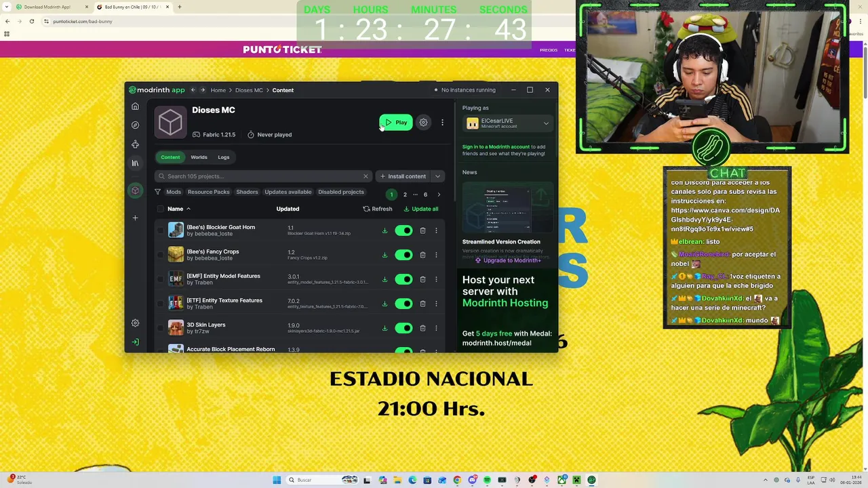Open the Library icon in the sidebar
This screenshot has width=868, height=488.
(x=135, y=163)
